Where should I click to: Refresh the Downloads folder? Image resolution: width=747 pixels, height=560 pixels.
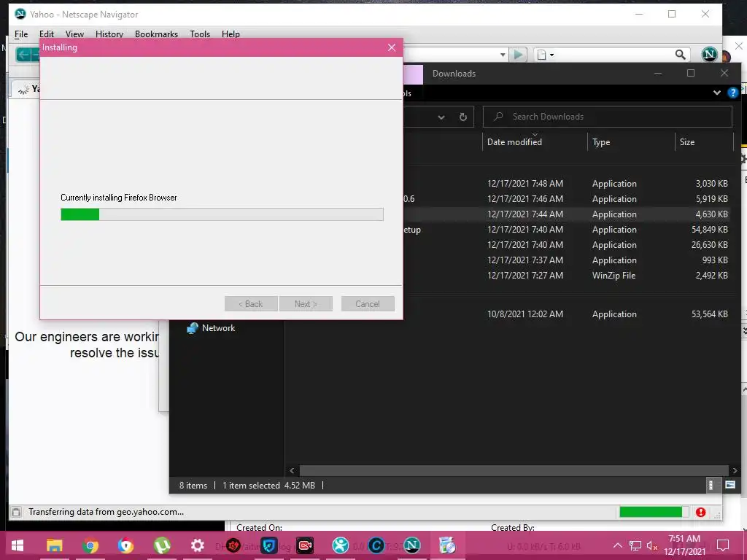462,117
